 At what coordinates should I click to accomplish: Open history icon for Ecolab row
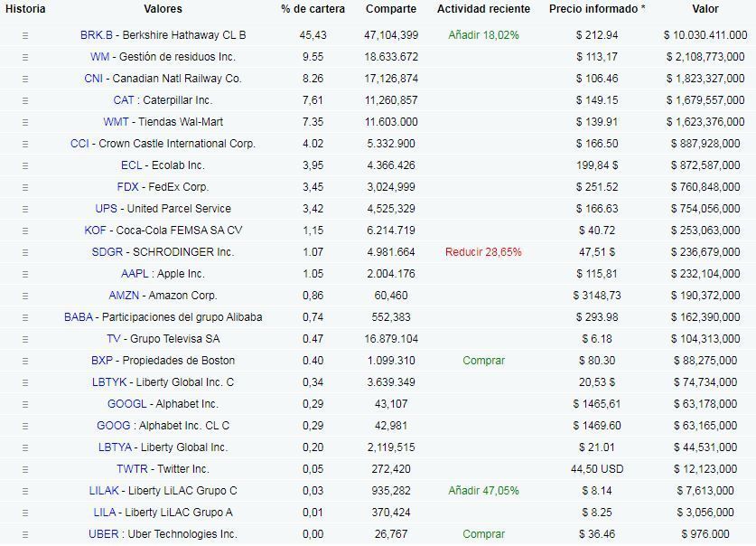(x=25, y=166)
